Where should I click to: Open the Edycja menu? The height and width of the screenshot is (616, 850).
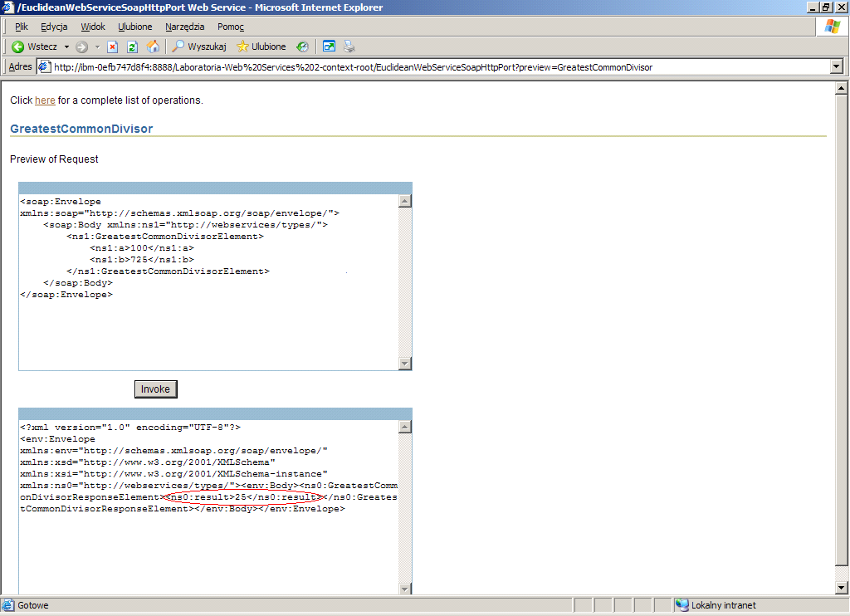tap(54, 27)
